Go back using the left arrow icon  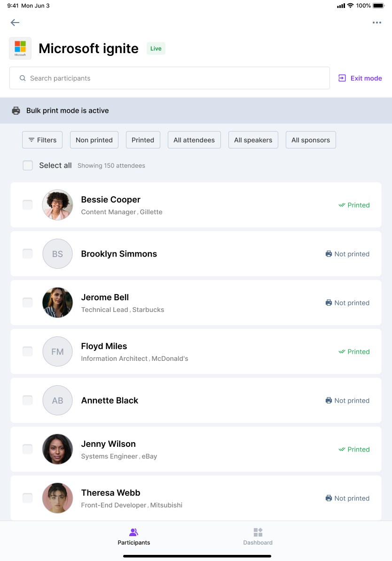pos(15,23)
